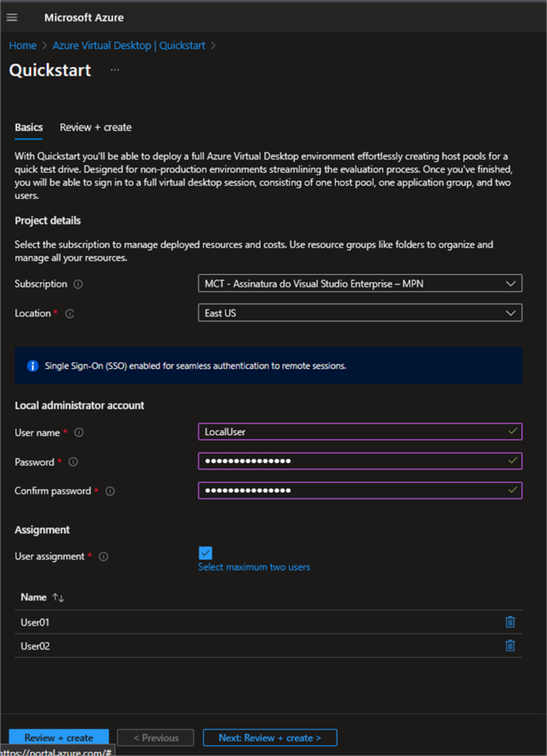Switch to the Basics tab
The image size is (547, 756).
coord(29,127)
